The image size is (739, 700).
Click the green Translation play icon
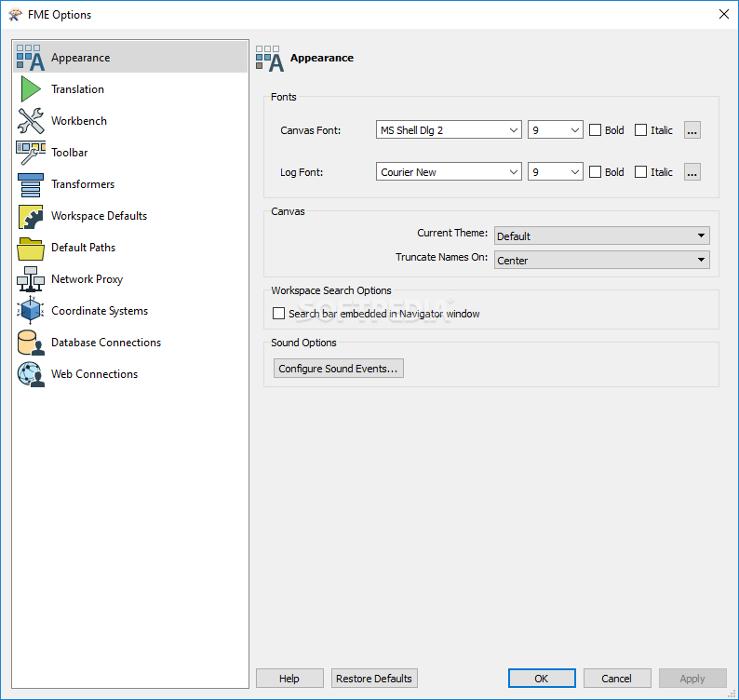(x=31, y=89)
